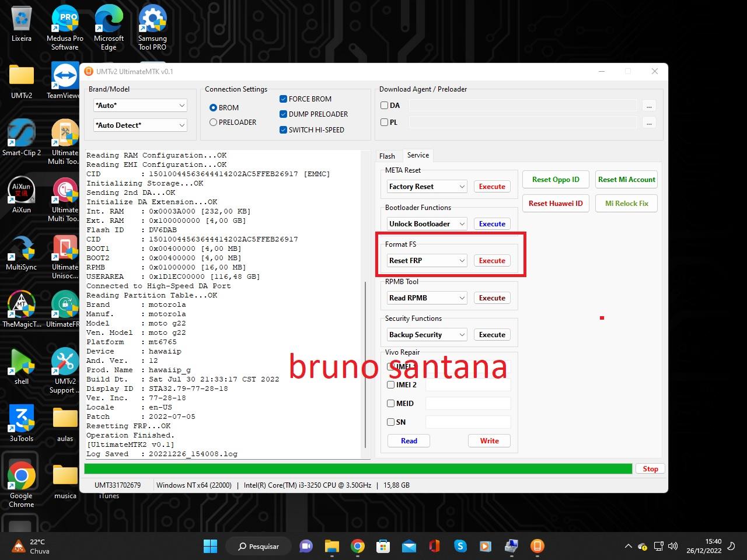Execute the Format FS Reset FRP
This screenshot has width=747, height=560.
point(492,261)
